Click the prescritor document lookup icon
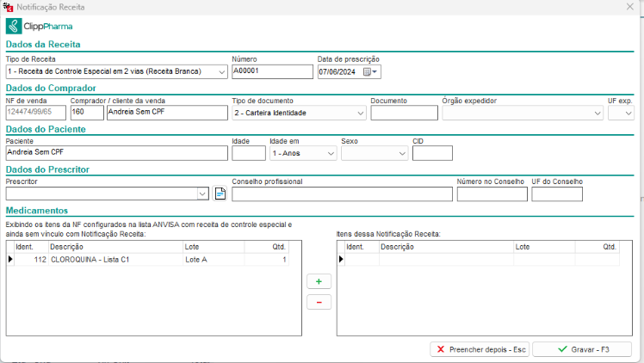 220,194
